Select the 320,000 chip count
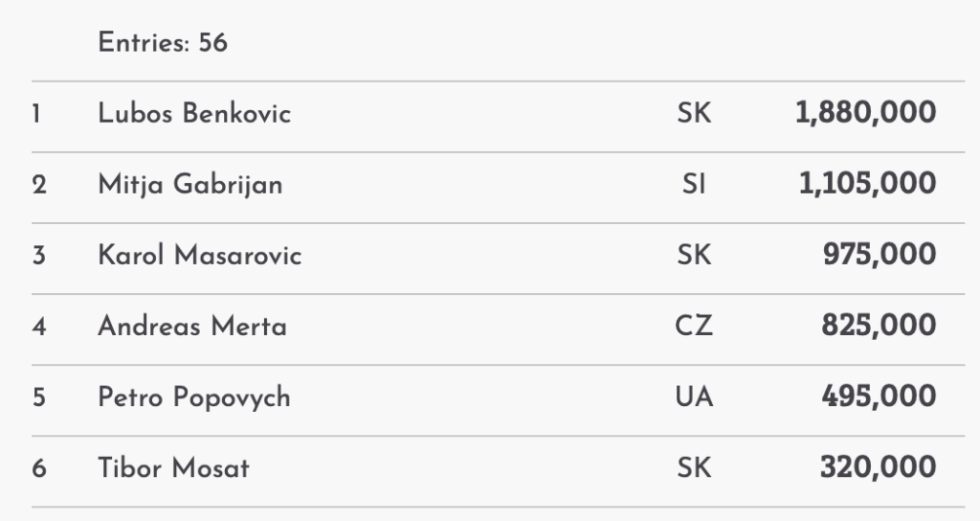The width and height of the screenshot is (980, 521). click(x=878, y=468)
